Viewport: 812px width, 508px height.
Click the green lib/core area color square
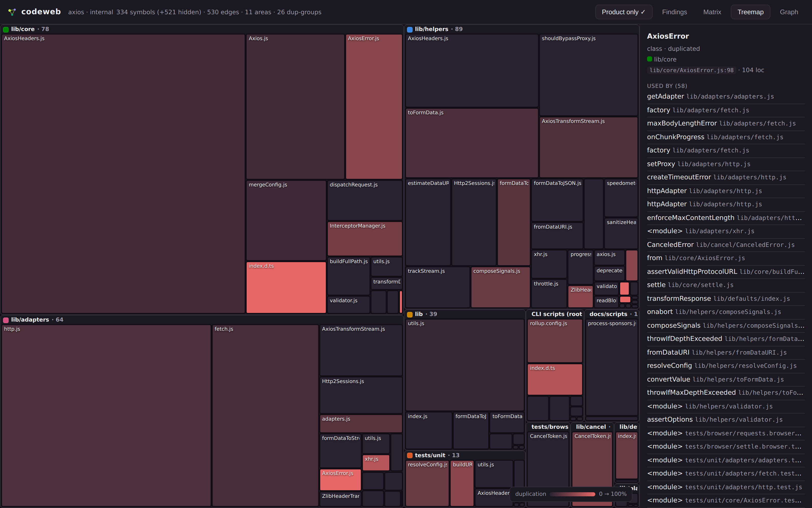click(6, 29)
